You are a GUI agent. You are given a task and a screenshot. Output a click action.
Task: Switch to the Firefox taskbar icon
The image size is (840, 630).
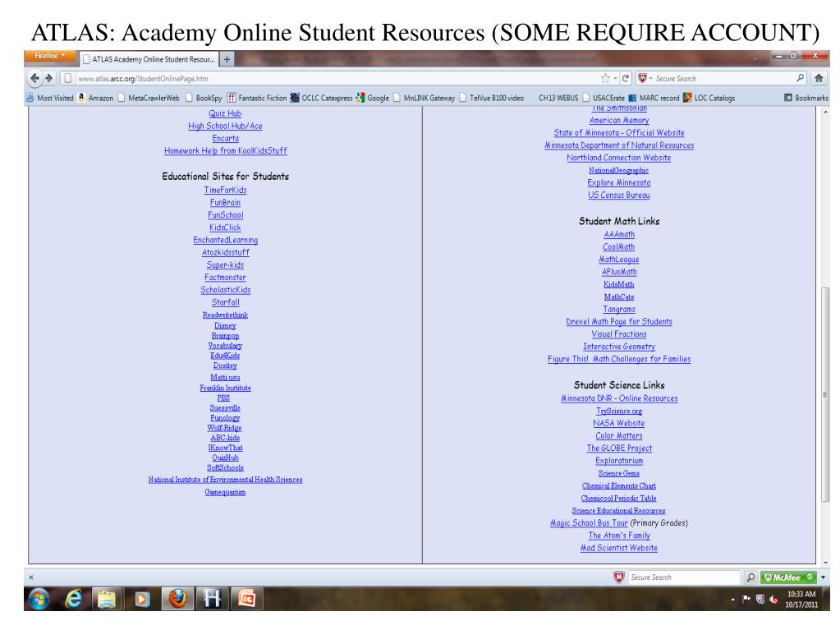tap(177, 599)
